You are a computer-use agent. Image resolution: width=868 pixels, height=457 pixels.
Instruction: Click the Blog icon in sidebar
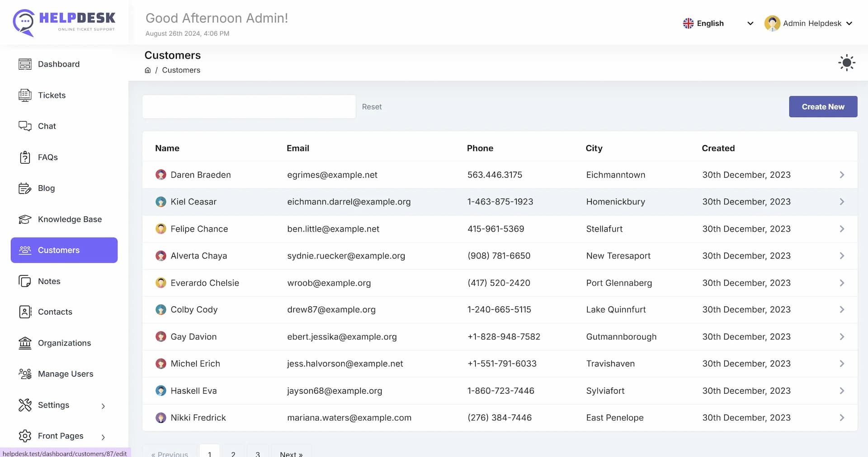tap(25, 188)
